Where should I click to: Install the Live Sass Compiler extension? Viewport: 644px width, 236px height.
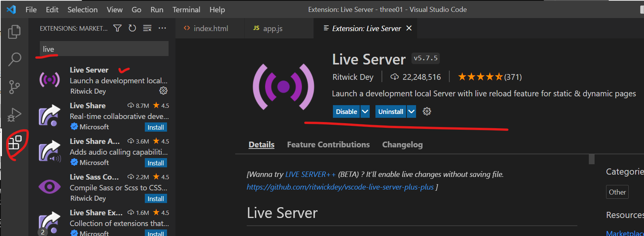coord(156,199)
